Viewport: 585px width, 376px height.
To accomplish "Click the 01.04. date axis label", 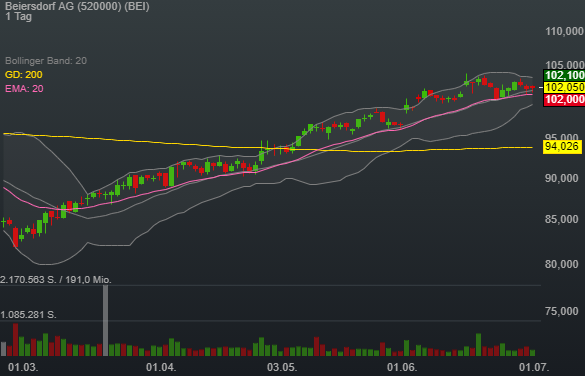I will (x=161, y=367).
